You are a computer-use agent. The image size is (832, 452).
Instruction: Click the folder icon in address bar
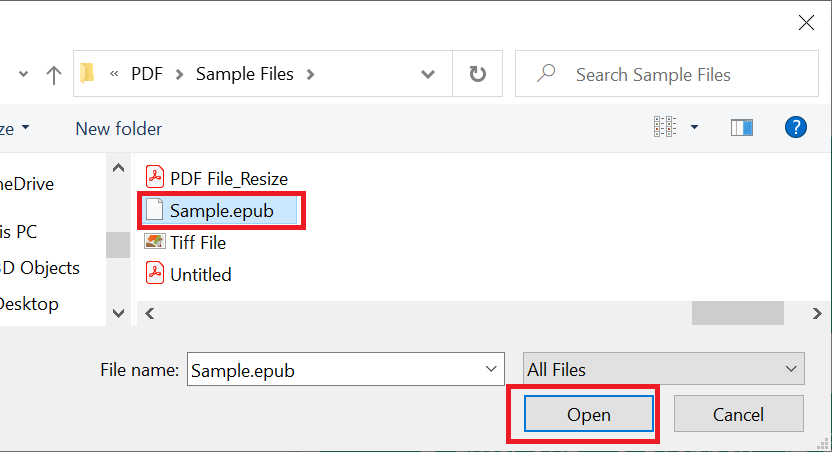(87, 73)
